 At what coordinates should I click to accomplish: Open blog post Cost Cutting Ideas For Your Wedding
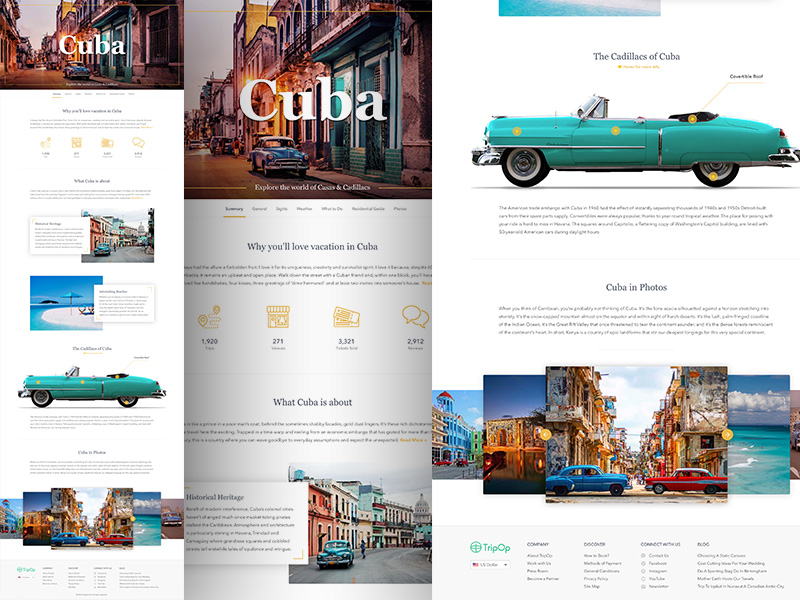pos(731,563)
